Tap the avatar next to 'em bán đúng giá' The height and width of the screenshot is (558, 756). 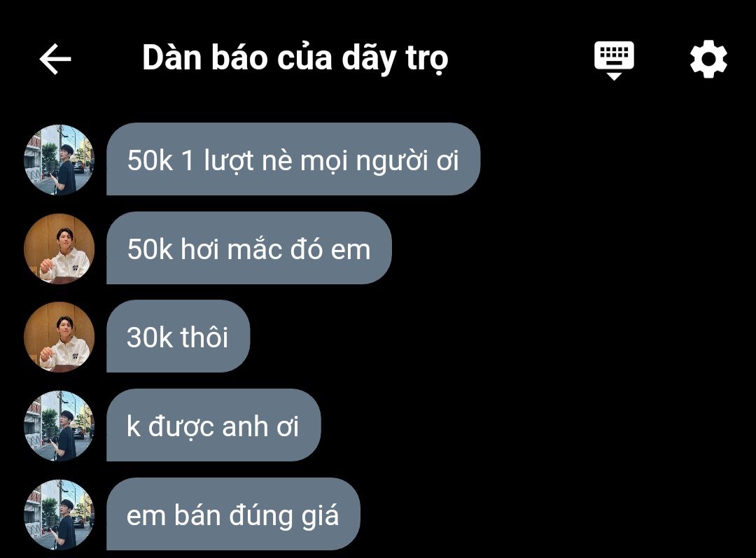[x=59, y=515]
